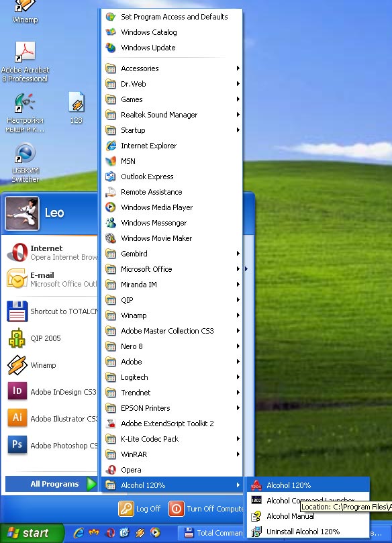Select the 128 file on desktop

[x=76, y=107]
